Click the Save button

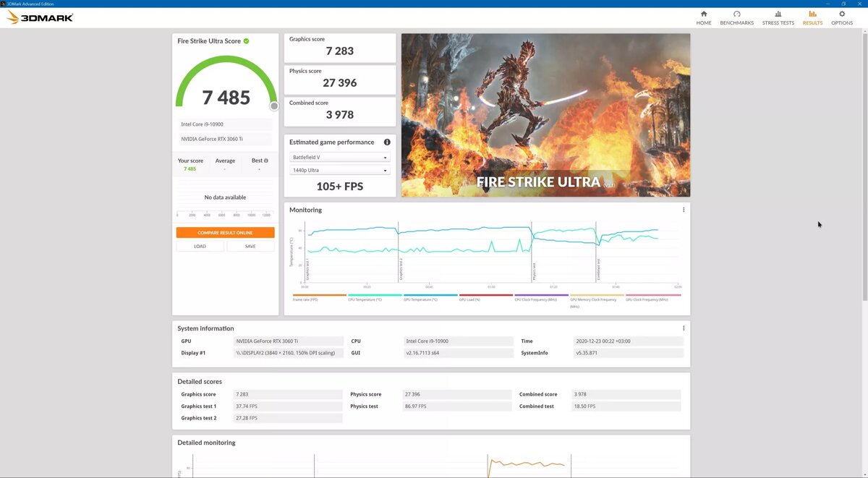250,246
